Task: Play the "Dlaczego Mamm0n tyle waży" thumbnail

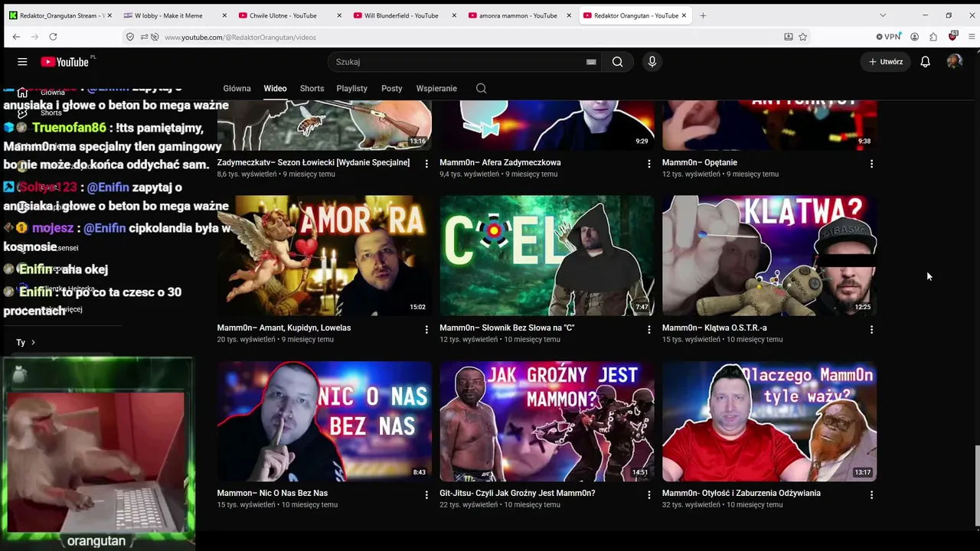Action: pos(769,422)
